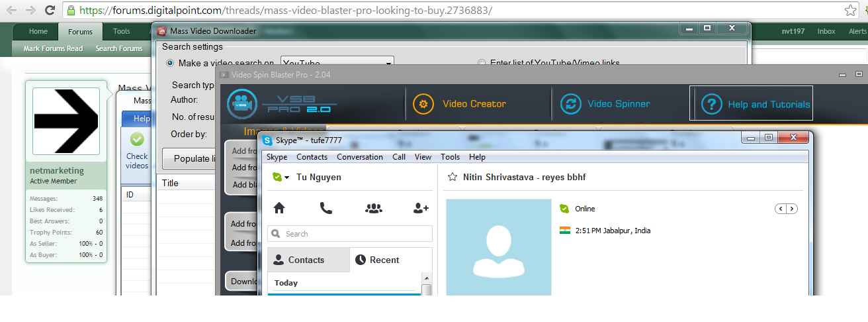Click the browser address bar URL

[x=287, y=11]
